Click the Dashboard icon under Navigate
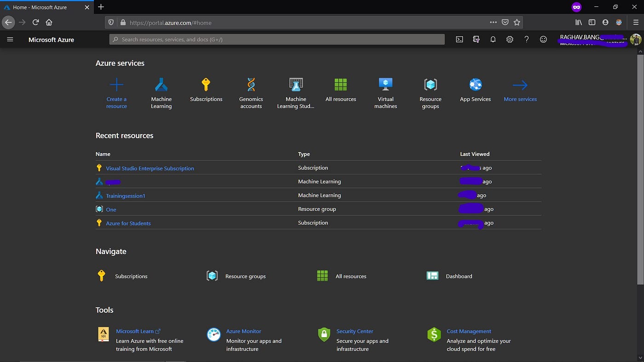This screenshot has width=644, height=362. tap(432, 276)
